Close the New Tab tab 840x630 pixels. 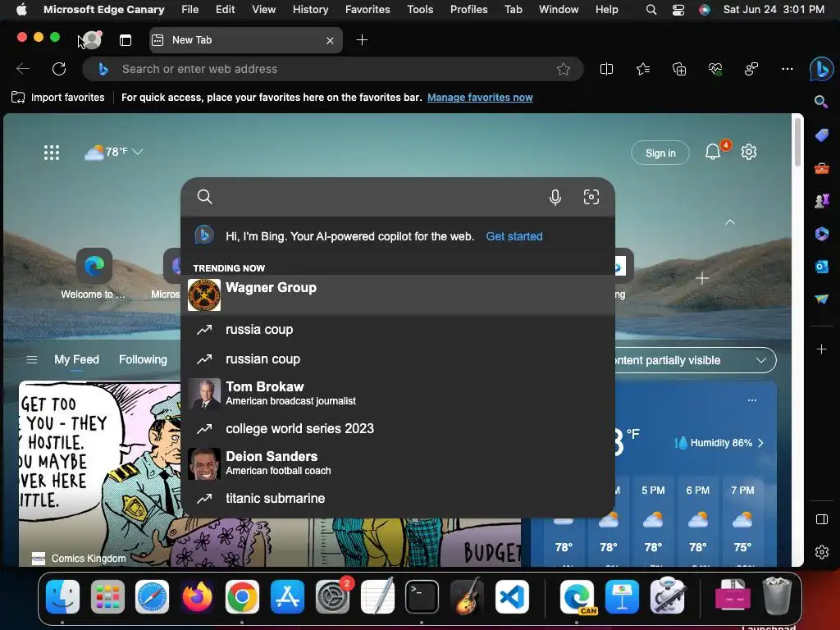coord(330,40)
